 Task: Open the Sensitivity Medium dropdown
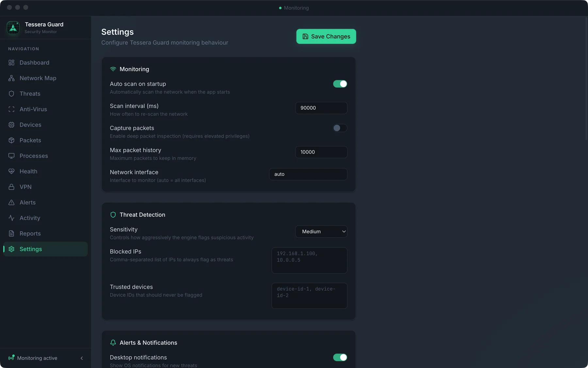321,232
